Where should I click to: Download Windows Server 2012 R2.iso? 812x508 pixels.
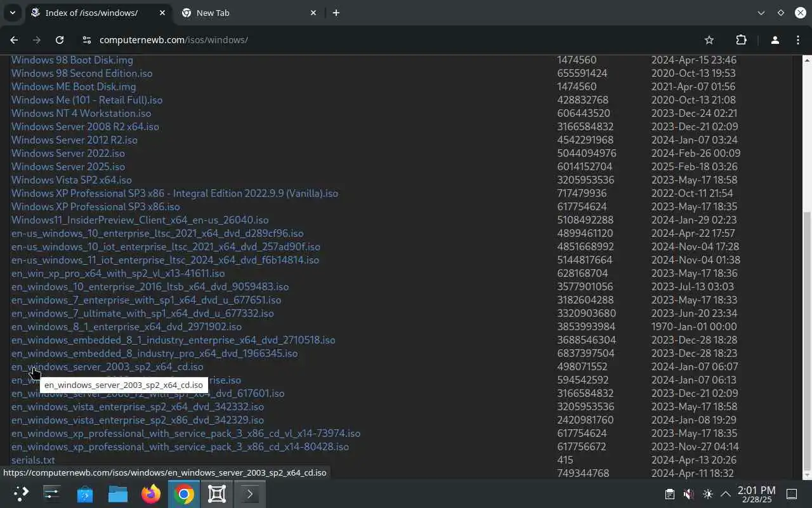click(x=74, y=140)
